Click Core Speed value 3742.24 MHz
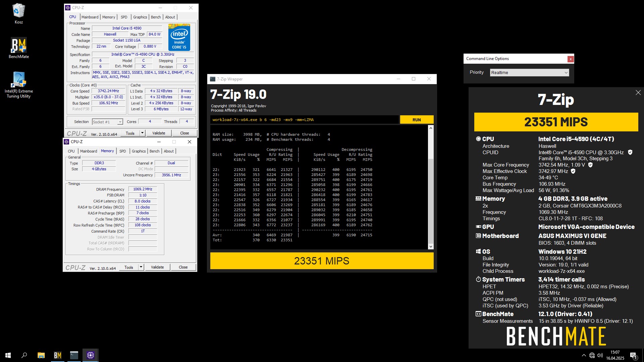The height and width of the screenshot is (362, 644). point(108,91)
